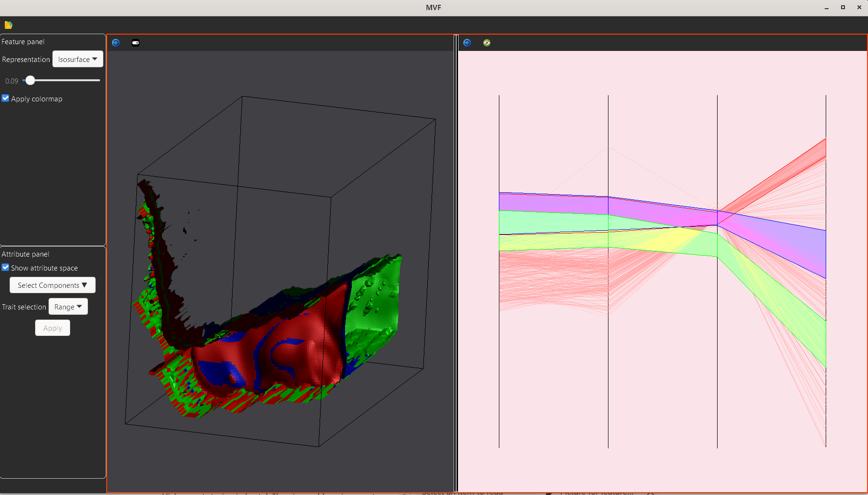
Task: Uncheck the Apply colormap checkbox
Action: coord(6,99)
